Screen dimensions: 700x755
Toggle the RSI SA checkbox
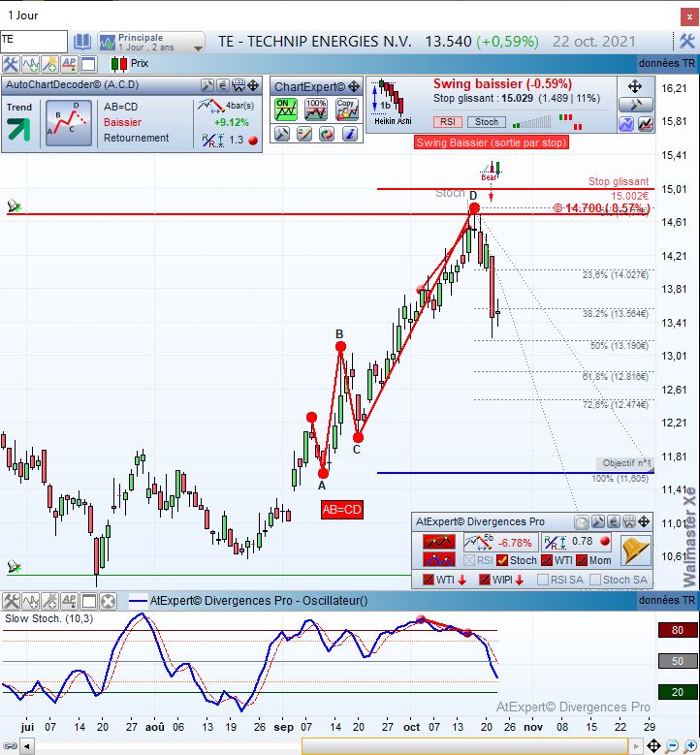(543, 580)
